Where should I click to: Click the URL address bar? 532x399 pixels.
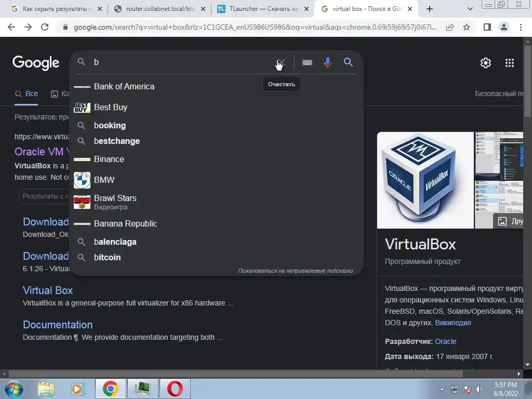pos(255,27)
